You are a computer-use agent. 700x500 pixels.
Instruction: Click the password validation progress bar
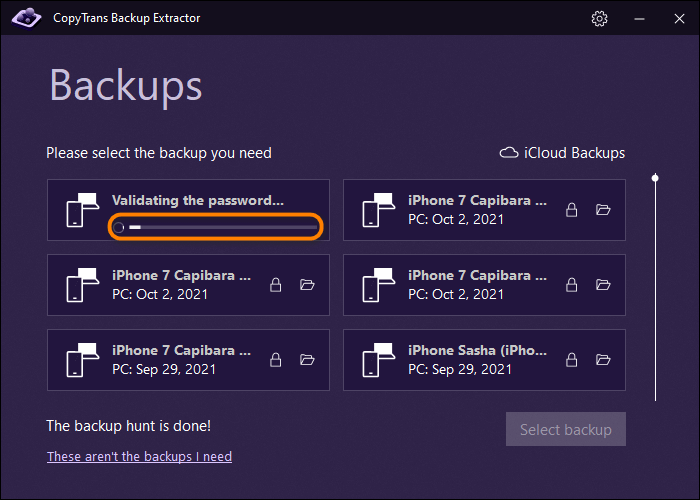click(x=223, y=227)
